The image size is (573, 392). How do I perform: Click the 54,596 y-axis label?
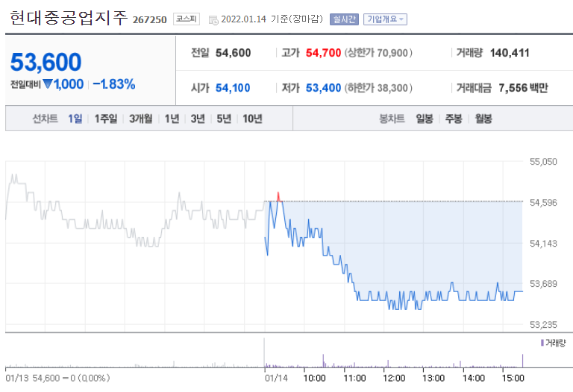pyautogui.click(x=543, y=203)
